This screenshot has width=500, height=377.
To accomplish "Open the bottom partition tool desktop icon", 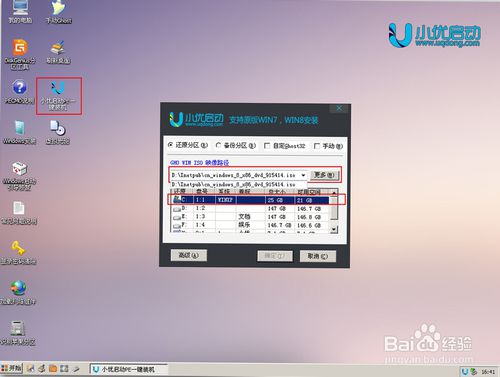I will [17, 333].
